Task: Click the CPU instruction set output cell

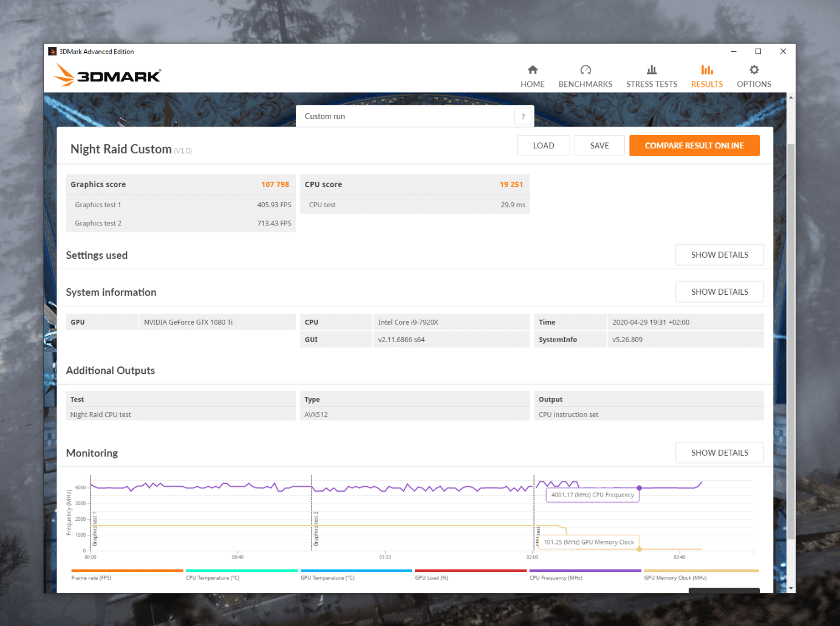Action: pyautogui.click(x=649, y=414)
